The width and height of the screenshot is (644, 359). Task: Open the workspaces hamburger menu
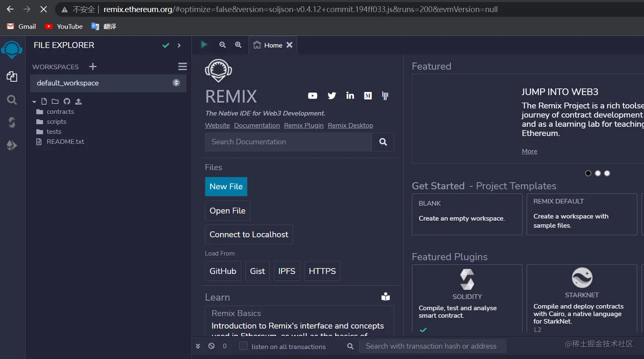pos(182,66)
